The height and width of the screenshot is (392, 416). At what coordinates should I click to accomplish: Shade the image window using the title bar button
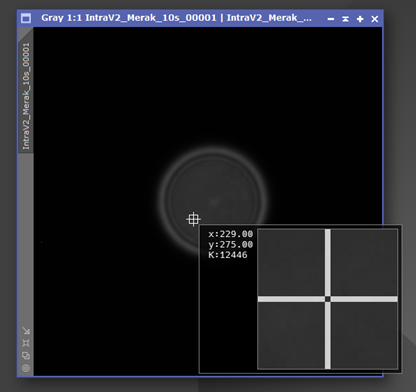point(345,19)
